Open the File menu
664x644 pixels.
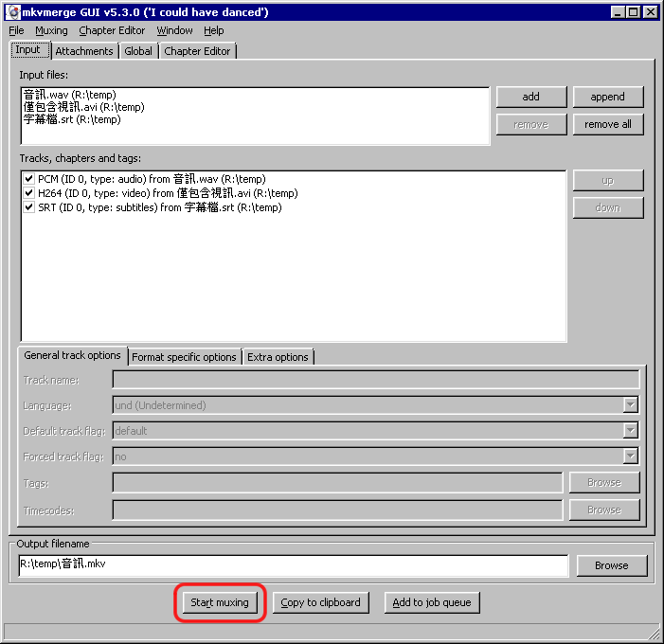(x=16, y=31)
